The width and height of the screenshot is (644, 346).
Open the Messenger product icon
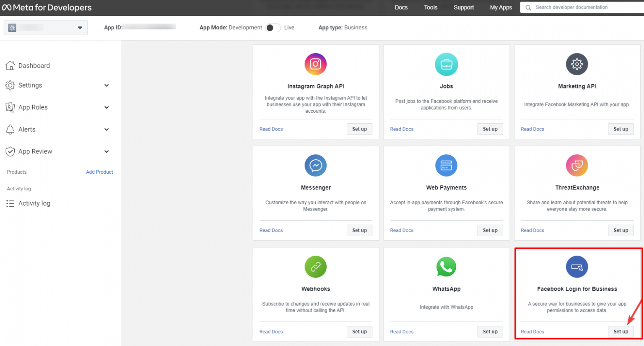[x=315, y=165]
